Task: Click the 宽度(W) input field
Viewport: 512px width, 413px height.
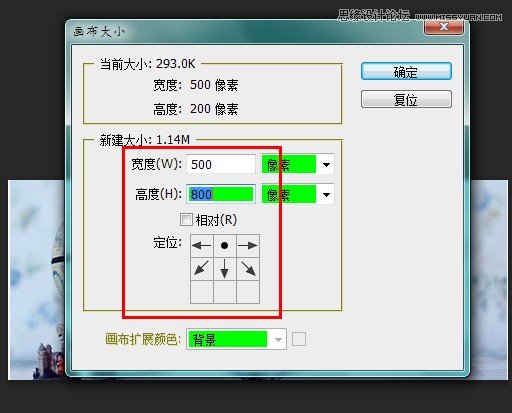Action: (221, 164)
